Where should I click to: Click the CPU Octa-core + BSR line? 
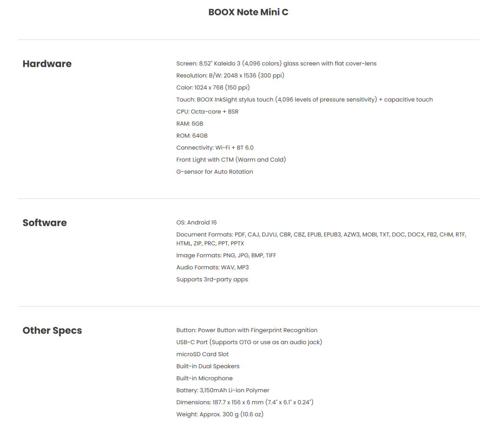pos(207,112)
